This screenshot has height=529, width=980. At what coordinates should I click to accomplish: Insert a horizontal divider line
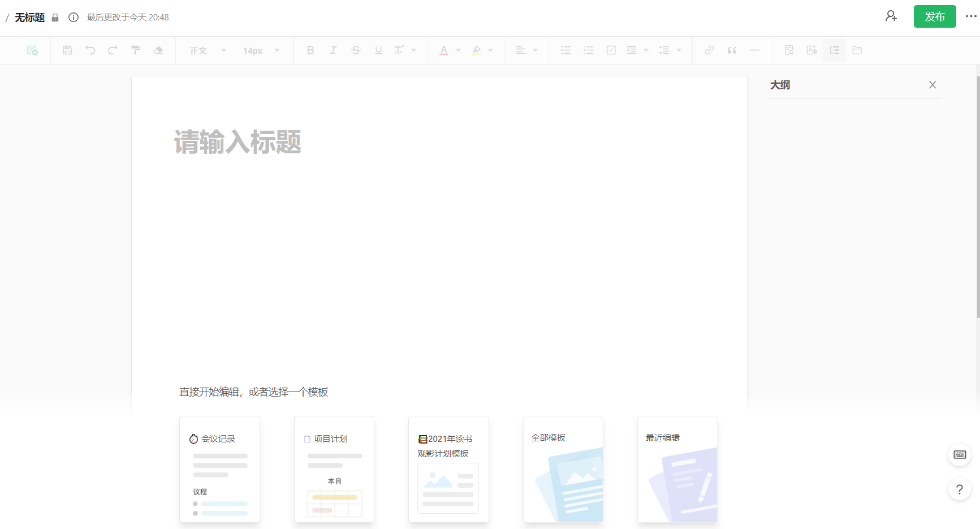pyautogui.click(x=754, y=50)
